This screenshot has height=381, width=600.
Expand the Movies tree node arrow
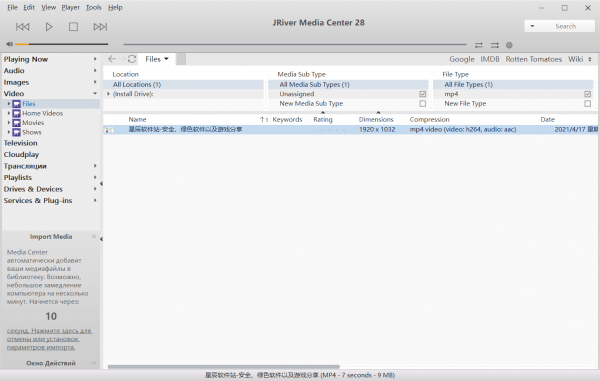9,123
